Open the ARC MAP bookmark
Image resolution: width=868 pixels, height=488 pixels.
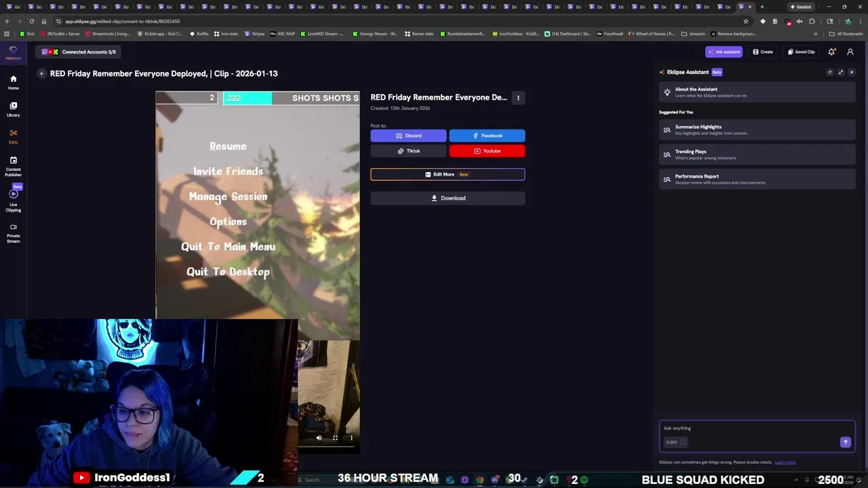click(x=283, y=33)
